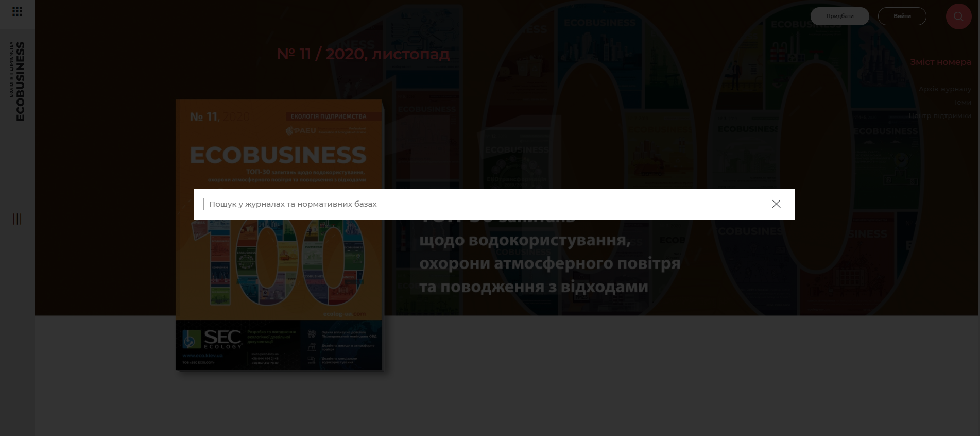Select the Теми menu link
The height and width of the screenshot is (436, 980).
point(961,102)
